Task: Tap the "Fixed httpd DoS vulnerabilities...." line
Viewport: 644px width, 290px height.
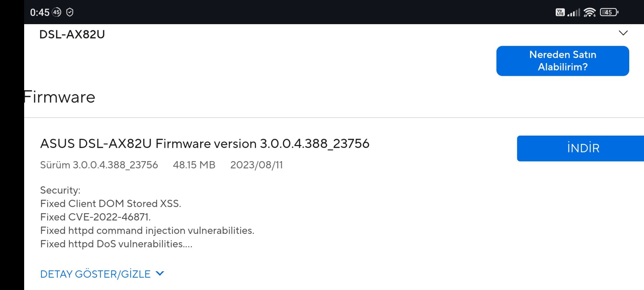Action: click(116, 244)
